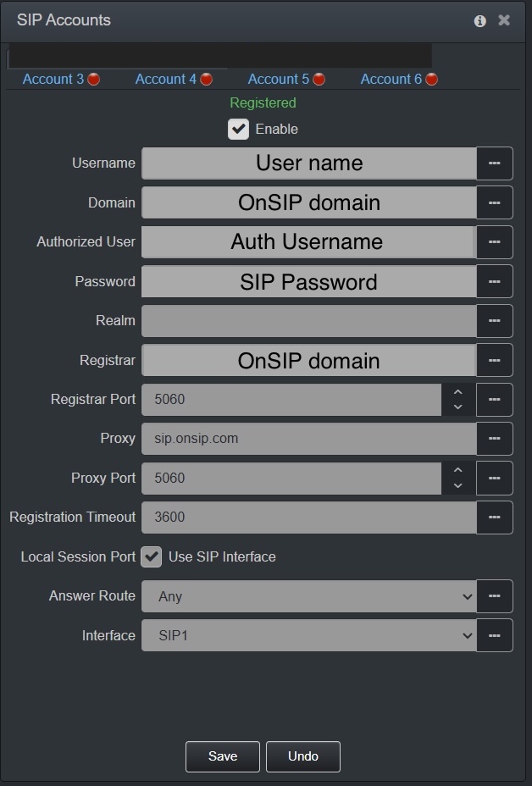Image resolution: width=532 pixels, height=786 pixels.
Task: Click the Password input field
Action: click(x=309, y=282)
